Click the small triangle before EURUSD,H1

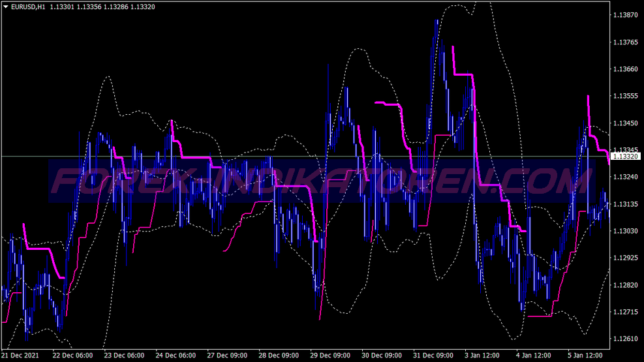[5, 7]
